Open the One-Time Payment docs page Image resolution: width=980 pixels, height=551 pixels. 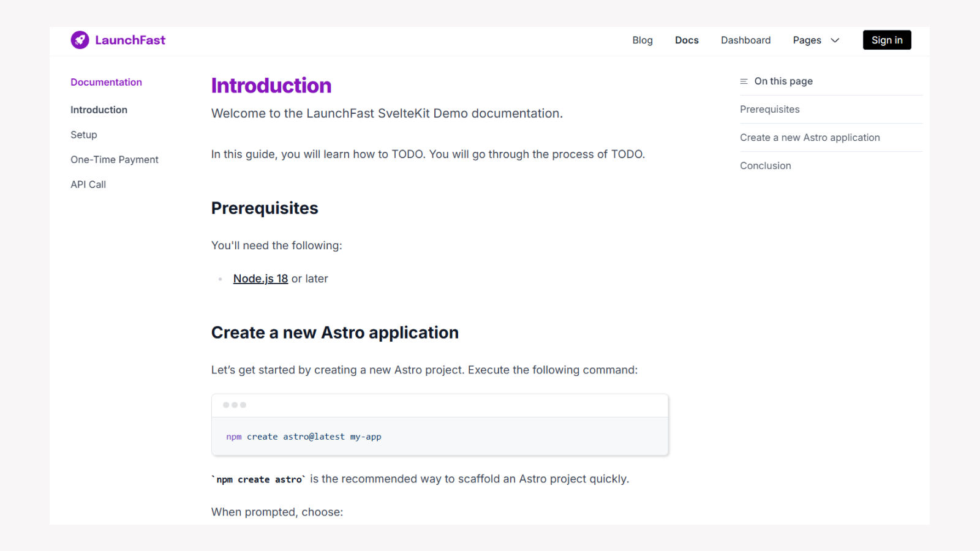click(115, 159)
